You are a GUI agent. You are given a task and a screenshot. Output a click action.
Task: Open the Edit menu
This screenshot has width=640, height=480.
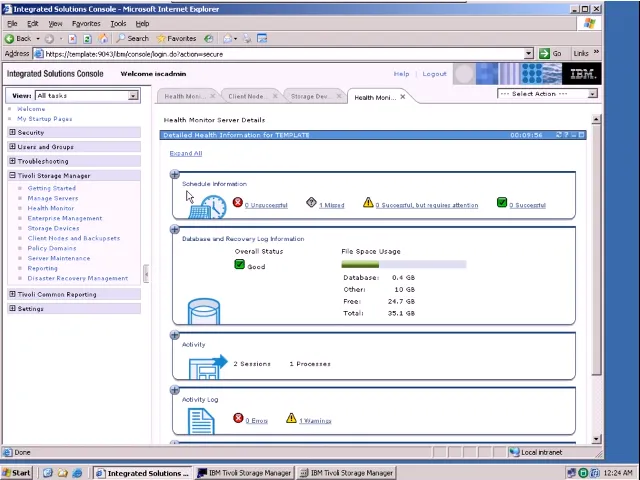[x=33, y=24]
